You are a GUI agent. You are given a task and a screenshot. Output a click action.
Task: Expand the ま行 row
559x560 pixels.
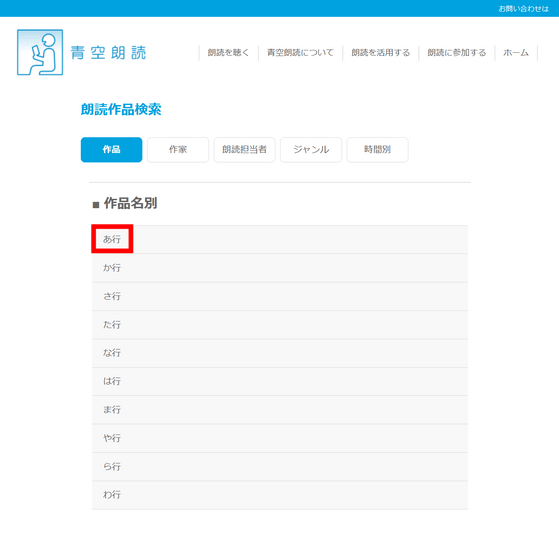pyautogui.click(x=280, y=410)
